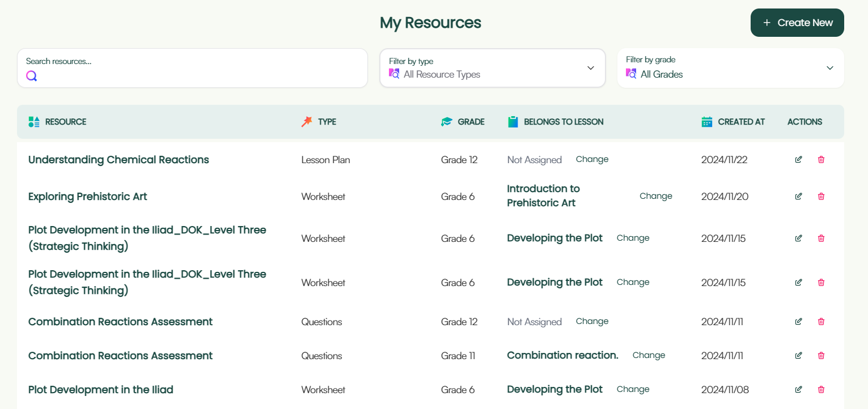Edit the Grade 11 Combination Reactions Assessment
The height and width of the screenshot is (409, 868).
click(798, 356)
